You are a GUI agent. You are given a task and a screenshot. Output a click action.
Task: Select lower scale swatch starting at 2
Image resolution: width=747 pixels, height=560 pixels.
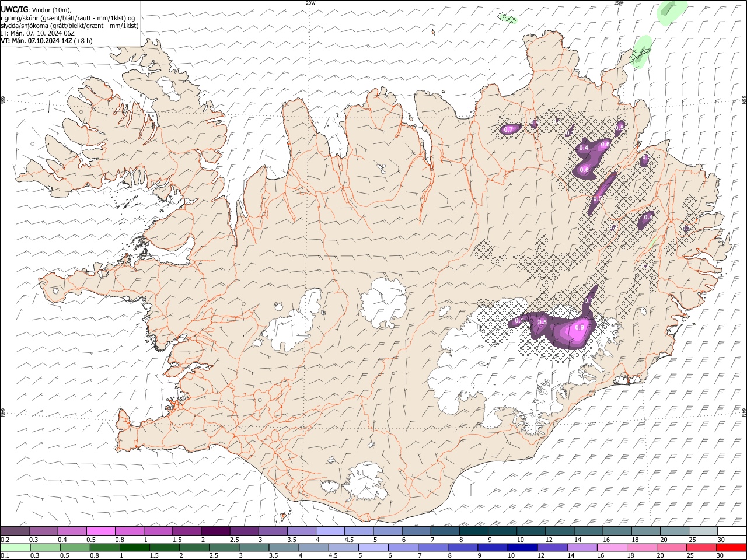click(x=195, y=547)
